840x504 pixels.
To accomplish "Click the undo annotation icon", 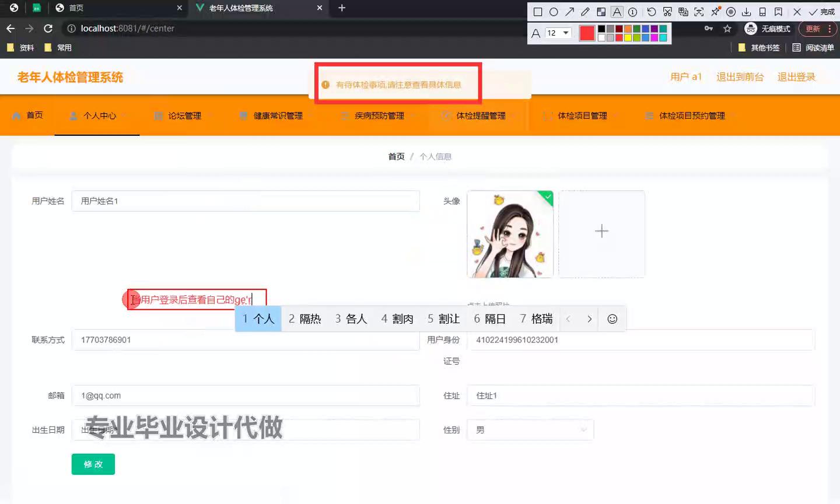I will (652, 12).
